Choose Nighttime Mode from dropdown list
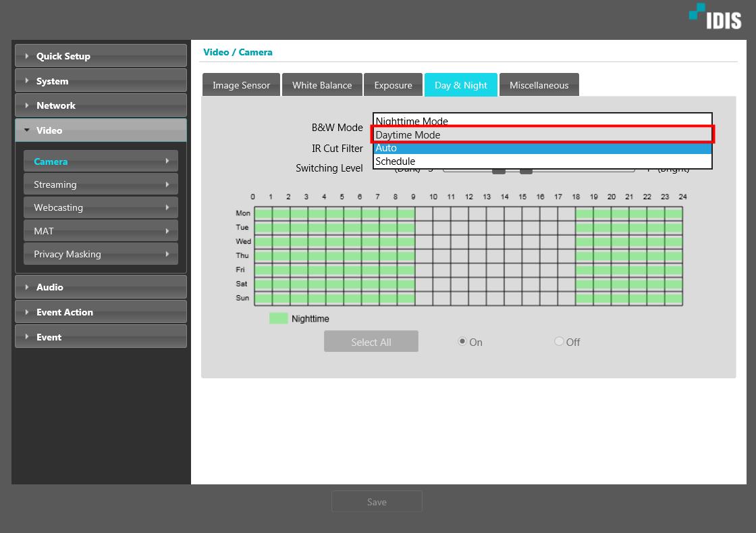Screen dimensions: 756x533 click(543, 121)
